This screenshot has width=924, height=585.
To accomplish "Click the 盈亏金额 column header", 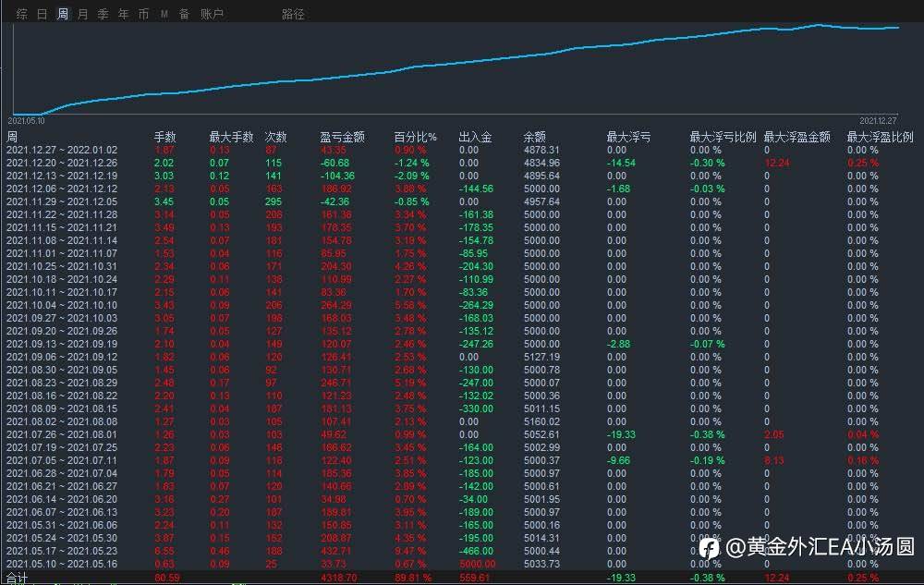I will [x=343, y=137].
